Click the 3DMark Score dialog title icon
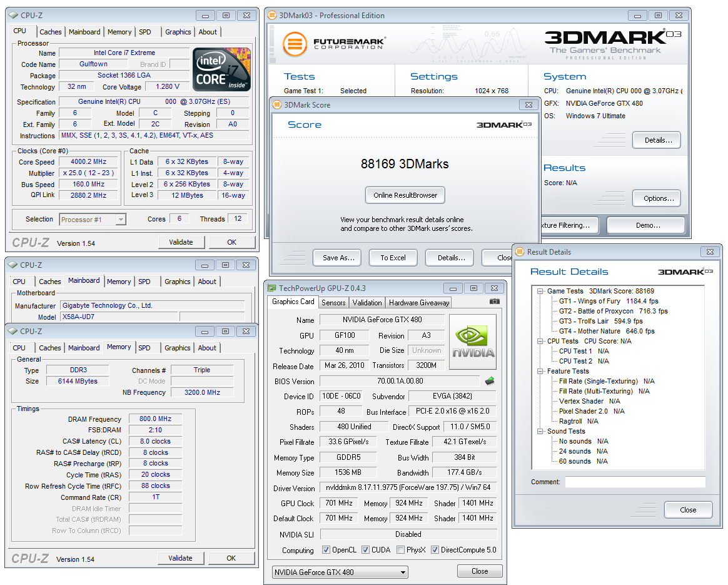 [x=277, y=105]
